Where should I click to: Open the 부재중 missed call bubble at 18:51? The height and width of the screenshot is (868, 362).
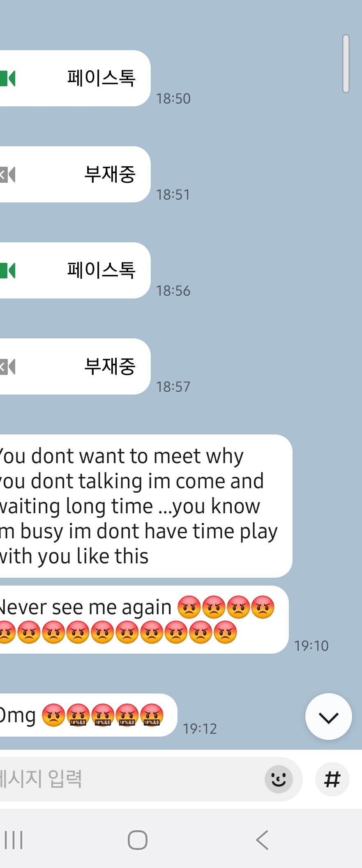click(x=75, y=175)
